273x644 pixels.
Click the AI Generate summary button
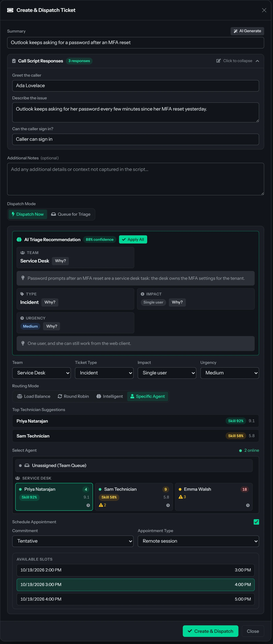click(x=247, y=31)
